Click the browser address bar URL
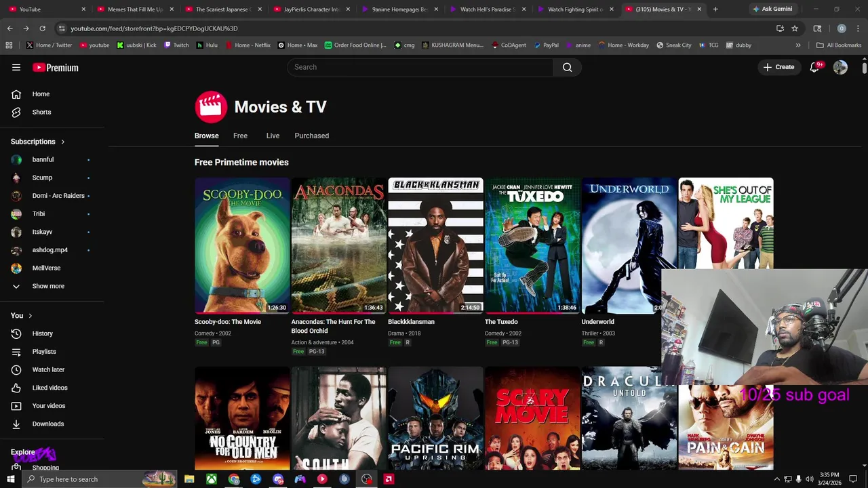Image resolution: width=868 pixels, height=488 pixels. (x=154, y=28)
